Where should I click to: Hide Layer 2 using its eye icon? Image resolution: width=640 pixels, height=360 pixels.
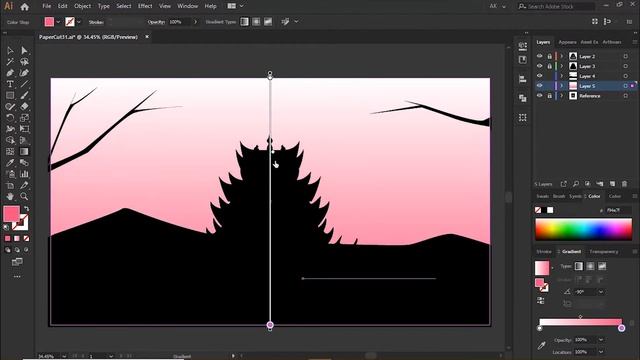(x=540, y=56)
